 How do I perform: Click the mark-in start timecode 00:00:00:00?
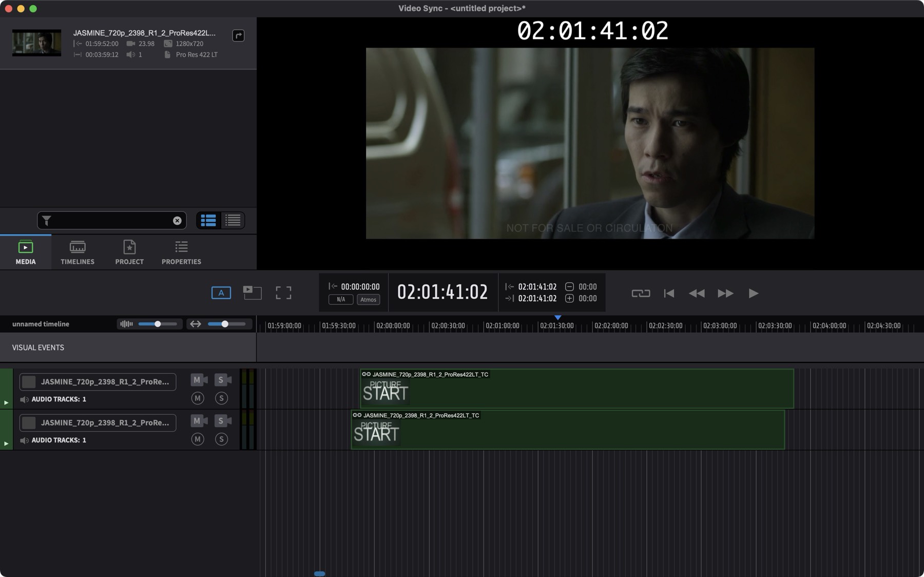(360, 286)
